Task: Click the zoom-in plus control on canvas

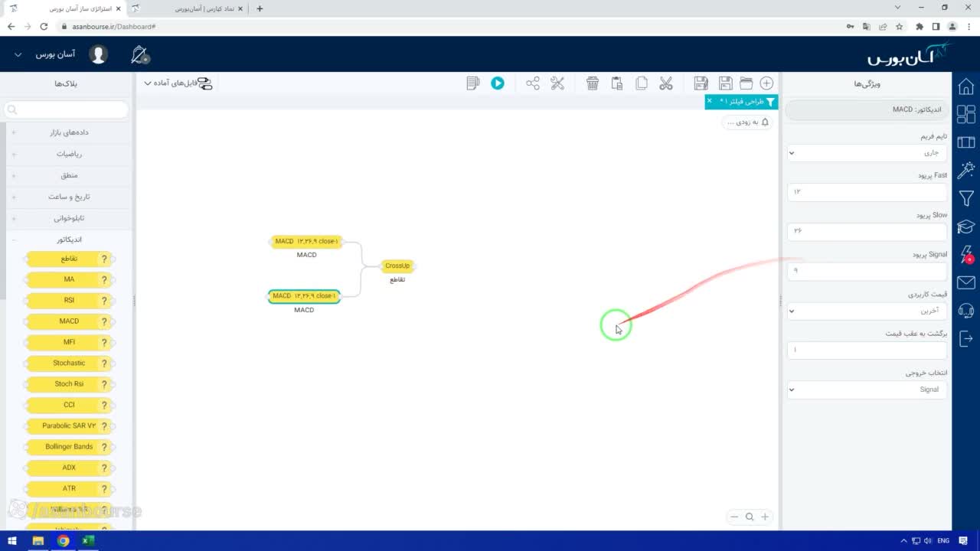Action: [x=764, y=517]
